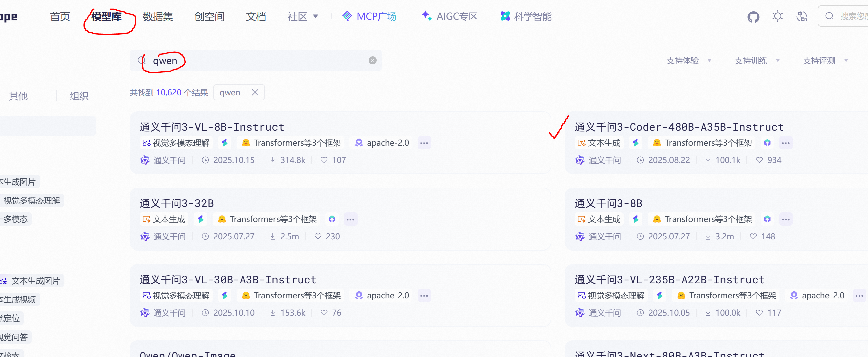This screenshot has height=357, width=868.
Task: Clear the qwen model search box
Action: [x=372, y=60]
